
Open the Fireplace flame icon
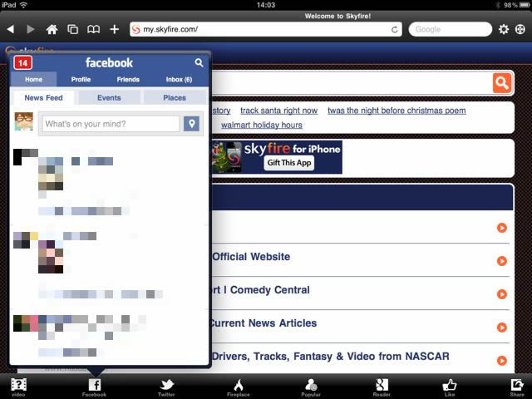(239, 387)
